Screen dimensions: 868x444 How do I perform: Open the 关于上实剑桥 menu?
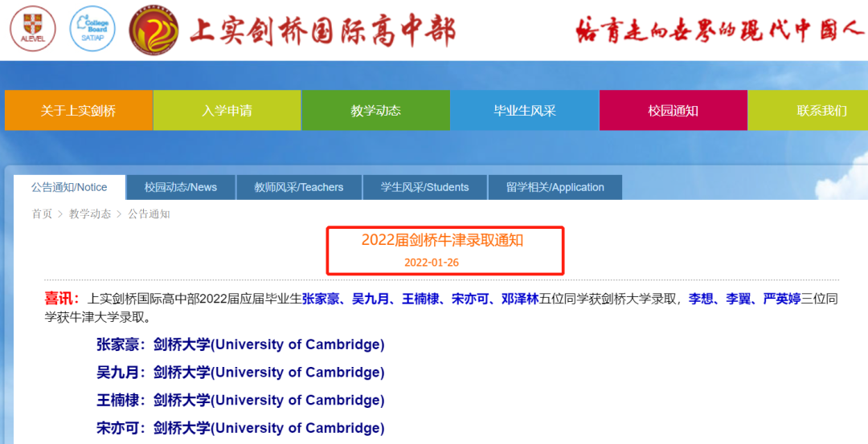[x=79, y=111]
